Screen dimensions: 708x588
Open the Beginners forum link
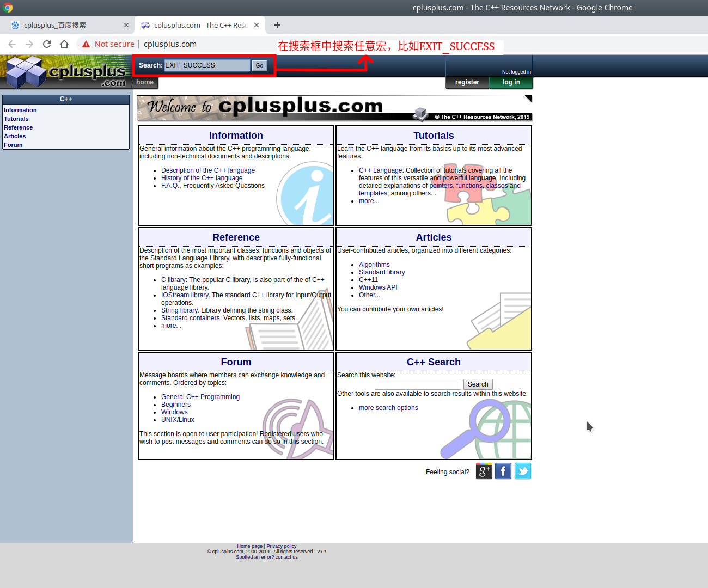[176, 405]
